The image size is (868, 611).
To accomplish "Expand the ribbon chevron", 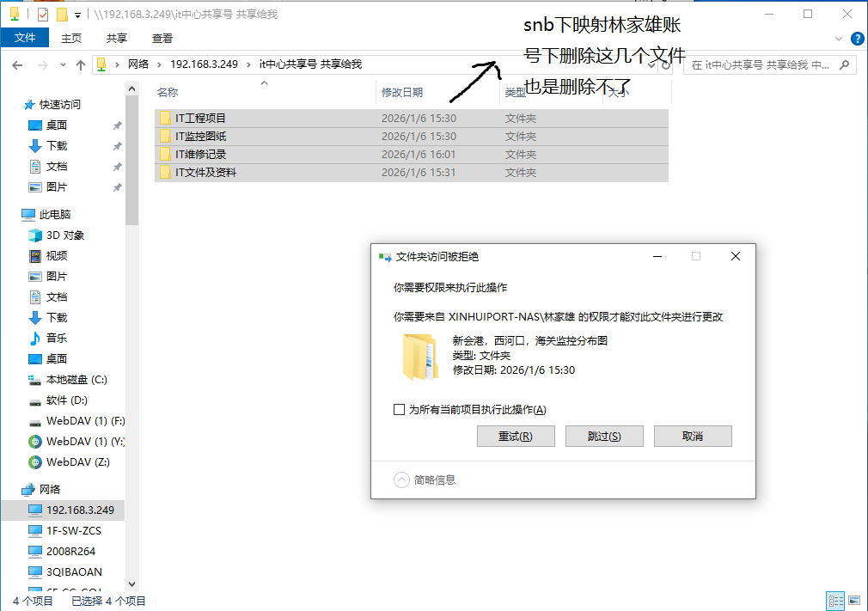I will click(839, 39).
